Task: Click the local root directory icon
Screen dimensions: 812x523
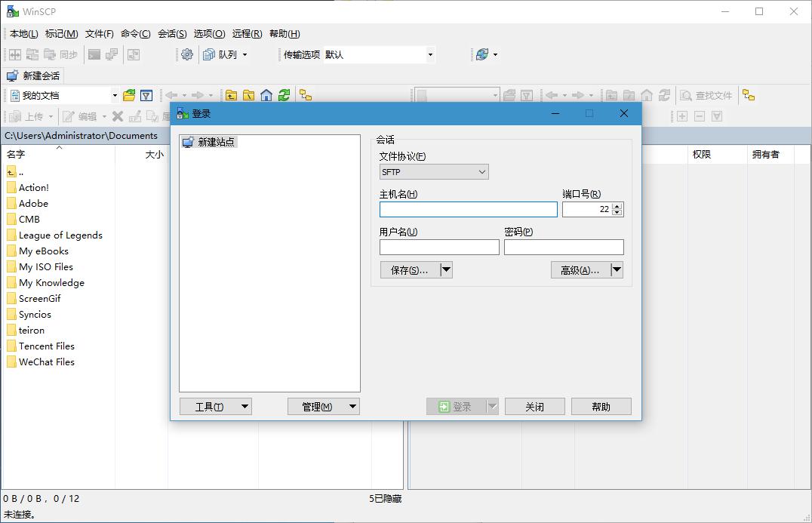Action: coord(248,95)
